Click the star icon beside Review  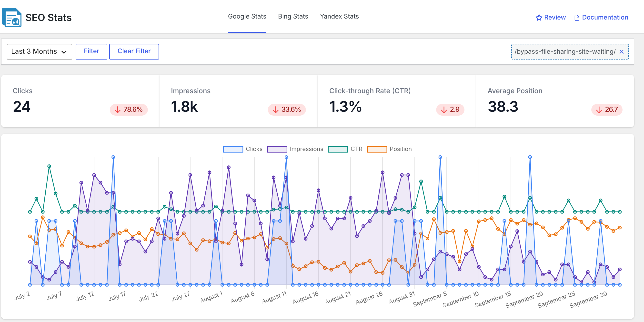[x=539, y=18]
